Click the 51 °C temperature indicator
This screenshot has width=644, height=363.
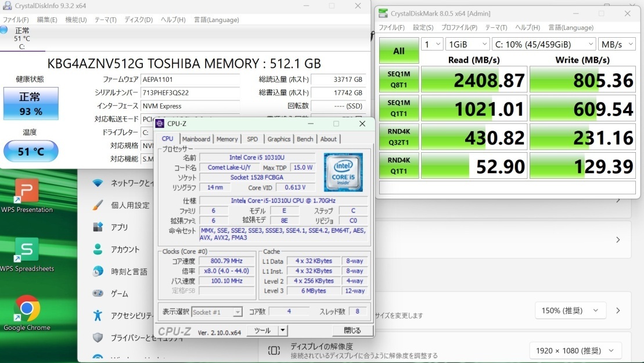coord(31,151)
